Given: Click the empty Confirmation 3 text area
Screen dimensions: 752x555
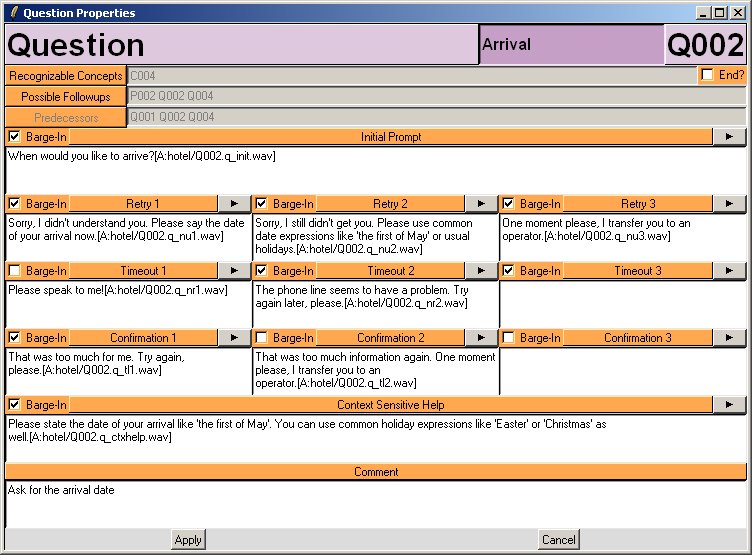Looking at the screenshot, I should click(623, 371).
